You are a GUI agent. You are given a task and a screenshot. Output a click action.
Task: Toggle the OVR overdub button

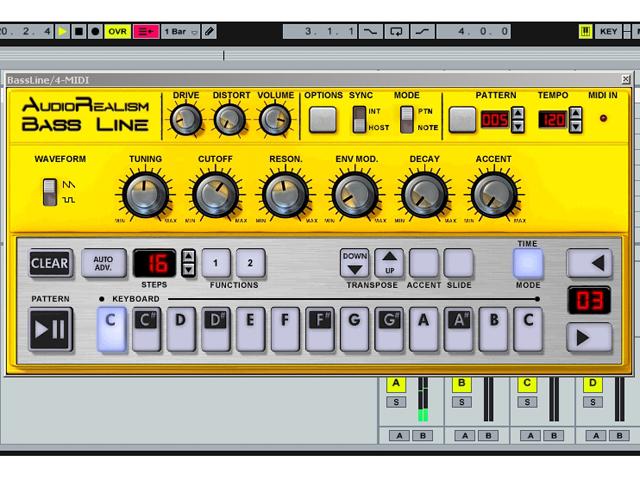click(117, 31)
